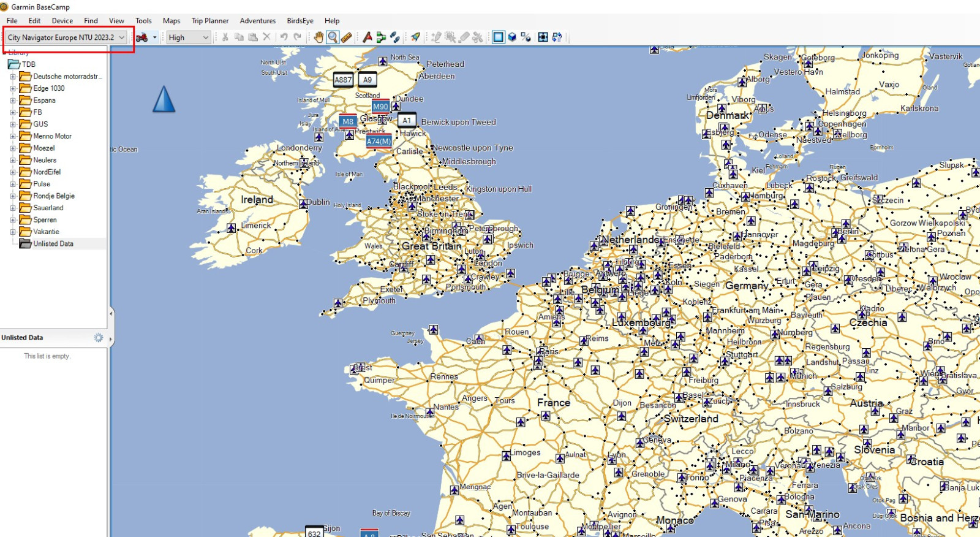Viewport: 980px width, 537px height.
Task: Select the Unlisted Data tree item
Action: (47, 244)
